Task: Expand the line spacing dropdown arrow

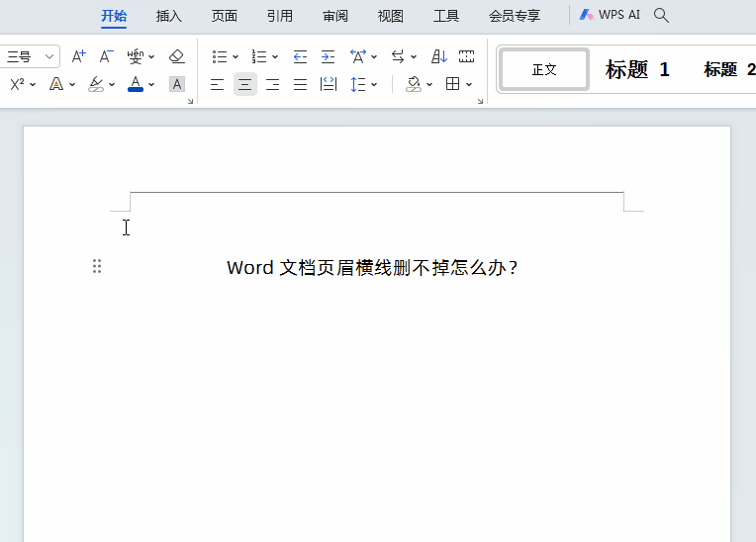Action: [374, 85]
